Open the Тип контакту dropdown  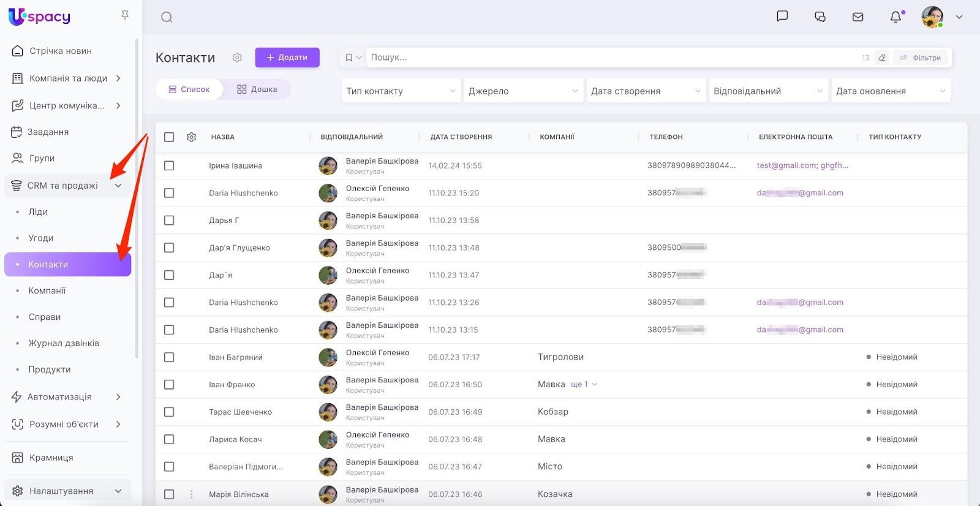click(401, 91)
